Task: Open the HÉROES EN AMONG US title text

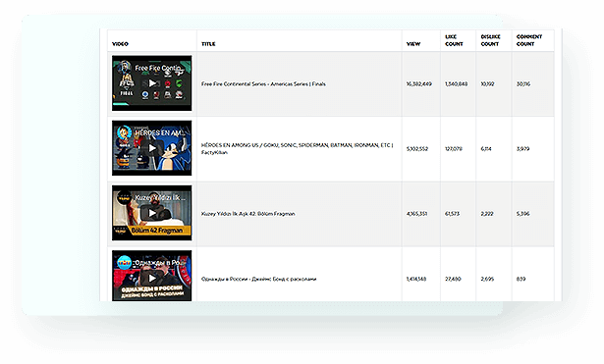Action: click(x=297, y=148)
